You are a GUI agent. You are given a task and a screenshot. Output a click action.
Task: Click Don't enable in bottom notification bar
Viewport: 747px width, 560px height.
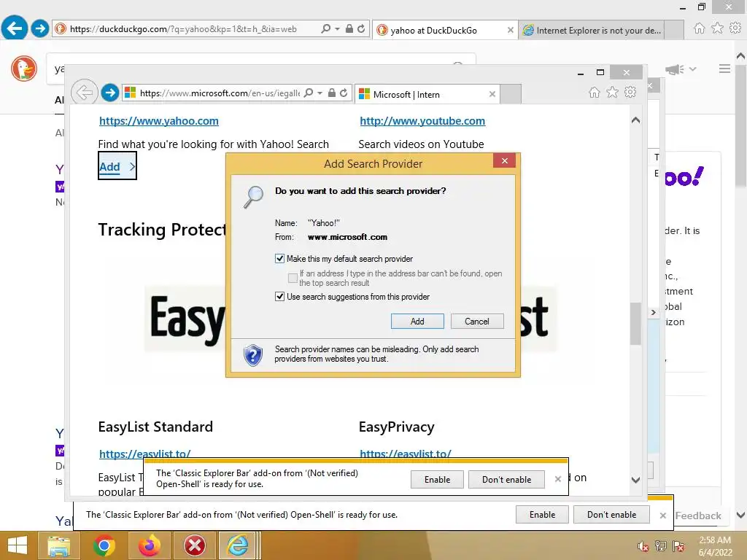coord(611,515)
